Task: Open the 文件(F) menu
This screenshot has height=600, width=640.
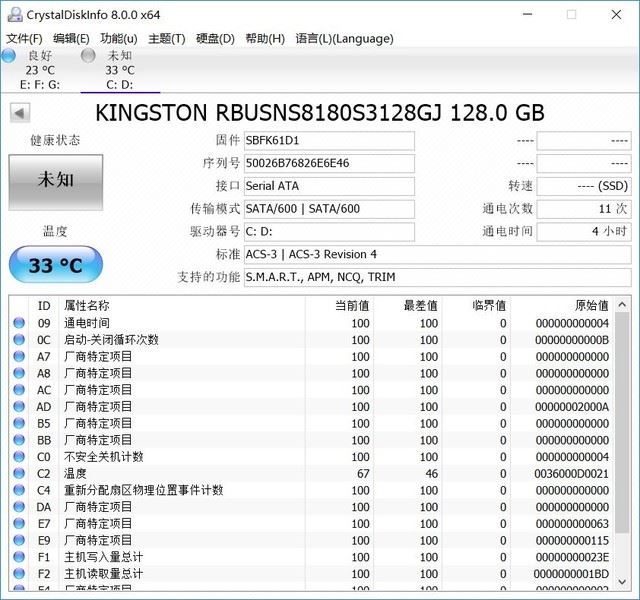Action: point(24,39)
